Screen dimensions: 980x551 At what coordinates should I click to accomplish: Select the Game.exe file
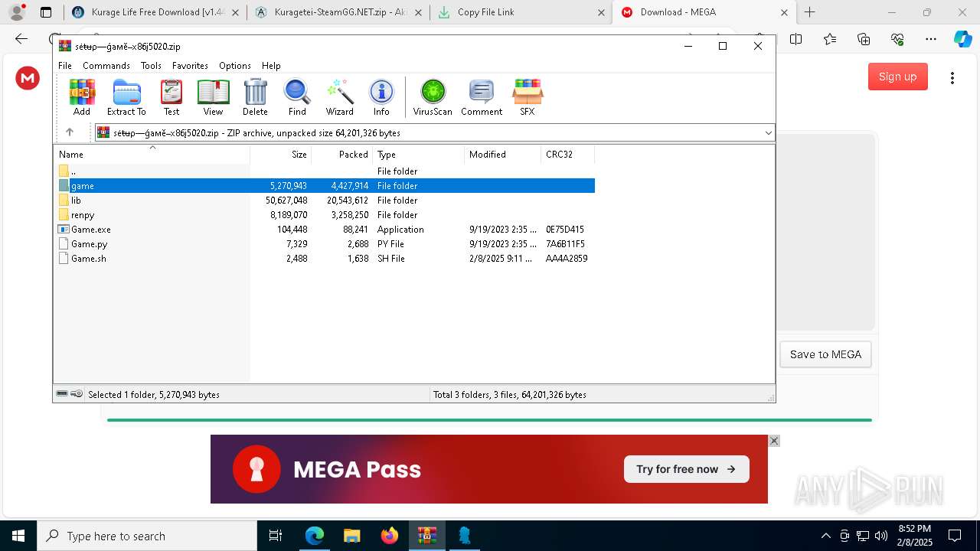[x=325, y=230]
